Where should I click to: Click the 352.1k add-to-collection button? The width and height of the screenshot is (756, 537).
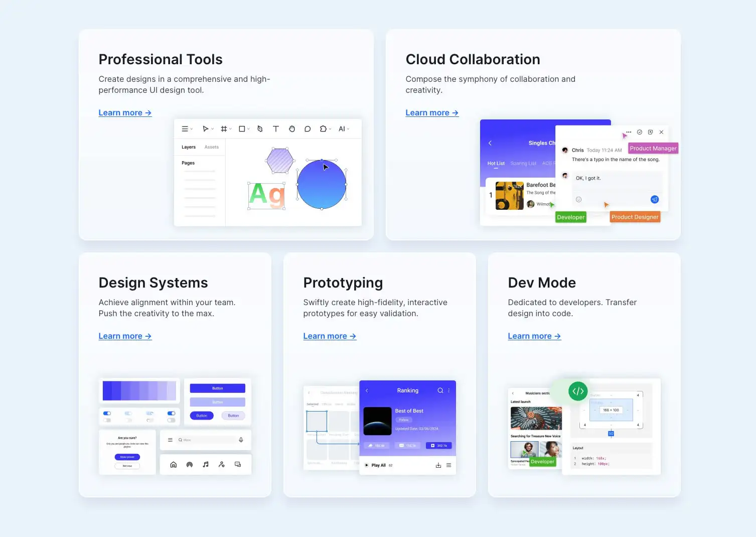439,446
